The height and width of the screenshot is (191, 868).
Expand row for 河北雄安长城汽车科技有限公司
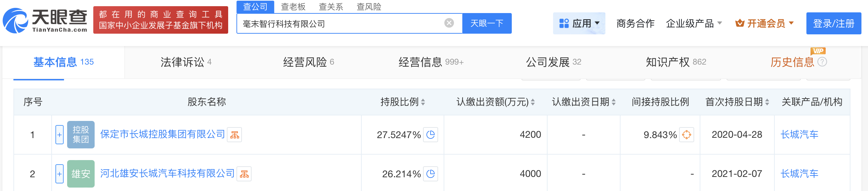point(60,174)
